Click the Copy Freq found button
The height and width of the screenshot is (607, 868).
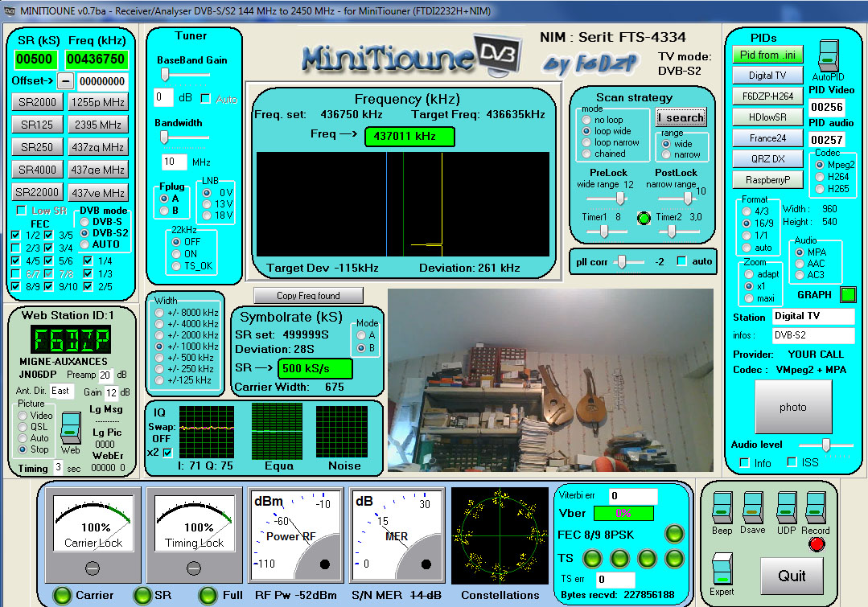[308, 295]
